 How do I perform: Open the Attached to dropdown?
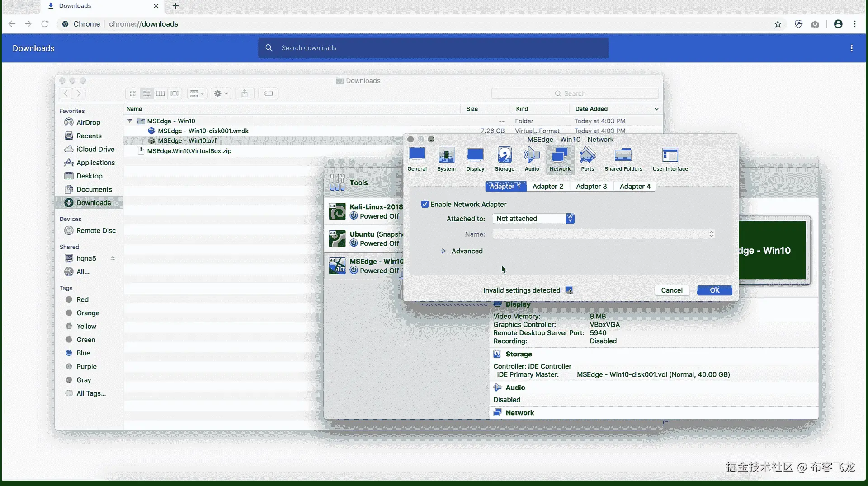click(x=533, y=219)
